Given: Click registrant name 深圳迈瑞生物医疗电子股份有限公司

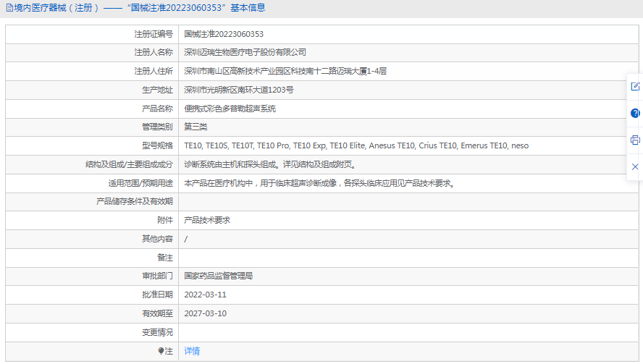Looking at the screenshot, I should coord(245,53).
